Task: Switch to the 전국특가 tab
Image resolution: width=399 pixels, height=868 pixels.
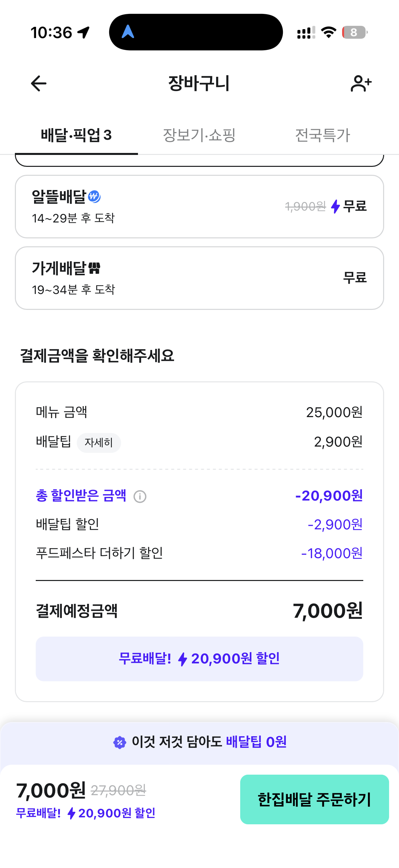Action: coord(323,135)
